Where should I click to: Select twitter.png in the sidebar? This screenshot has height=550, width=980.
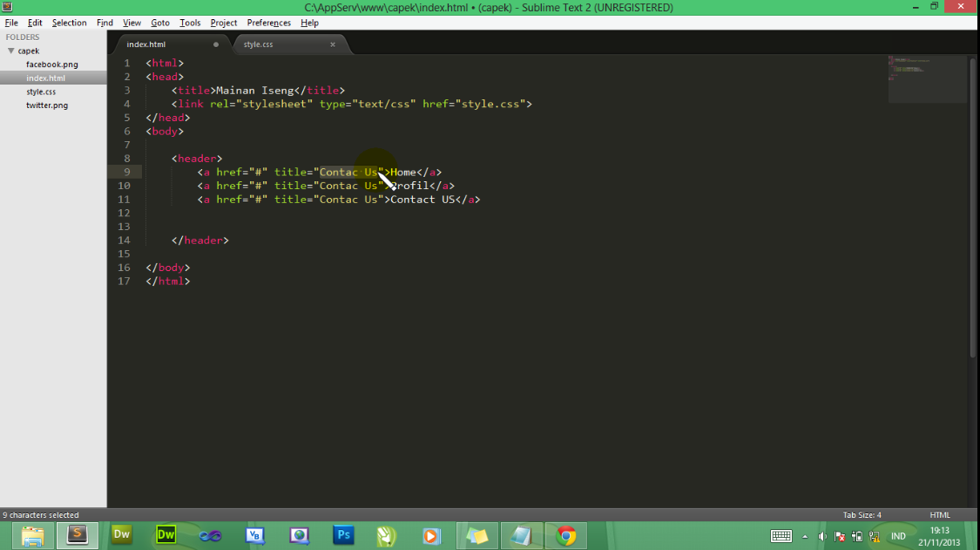(47, 105)
